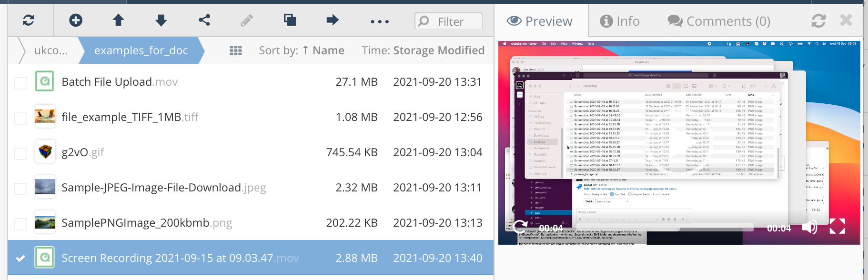This screenshot has width=868, height=280.
Task: Tick checkbox for g2vO.gif
Action: click(20, 153)
